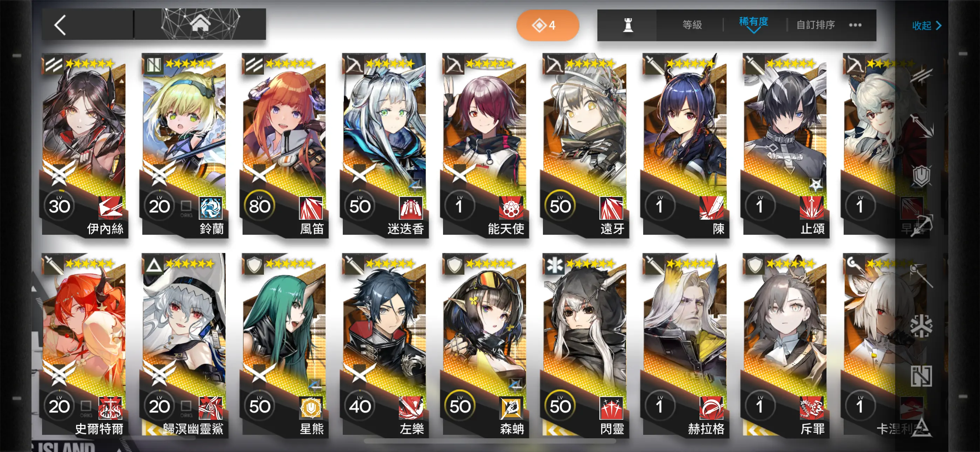Go back using the left arrow
980x452 pixels.
[61, 25]
